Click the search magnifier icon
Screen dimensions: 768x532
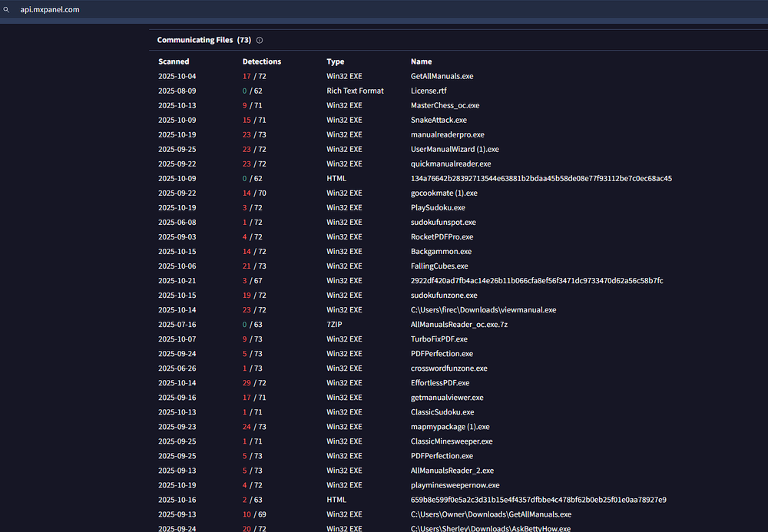tap(8, 9)
